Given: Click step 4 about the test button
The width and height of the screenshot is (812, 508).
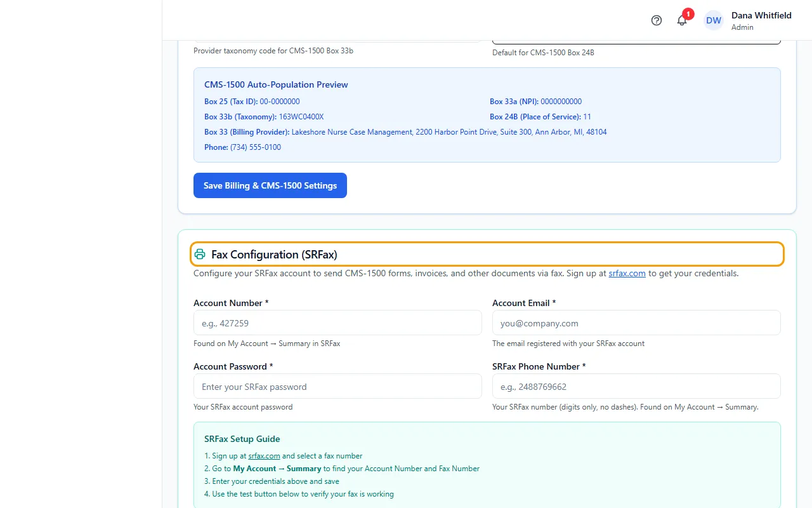Looking at the screenshot, I should tap(299, 494).
